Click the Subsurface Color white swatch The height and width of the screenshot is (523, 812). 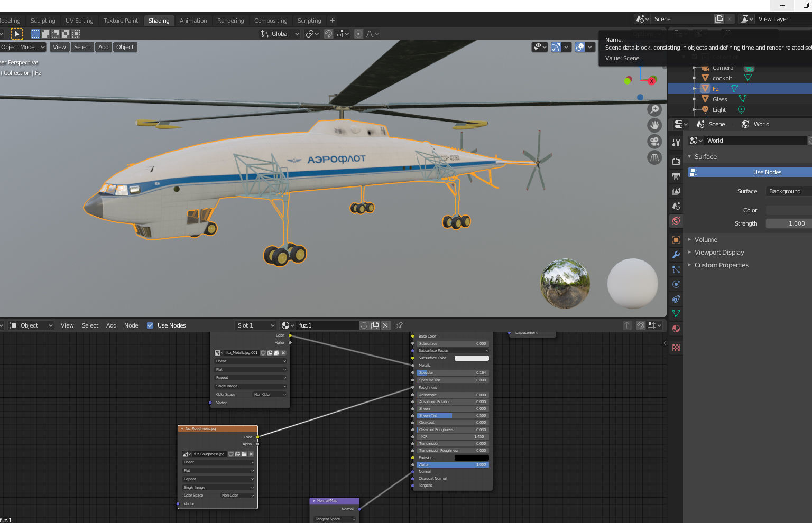coord(472,358)
